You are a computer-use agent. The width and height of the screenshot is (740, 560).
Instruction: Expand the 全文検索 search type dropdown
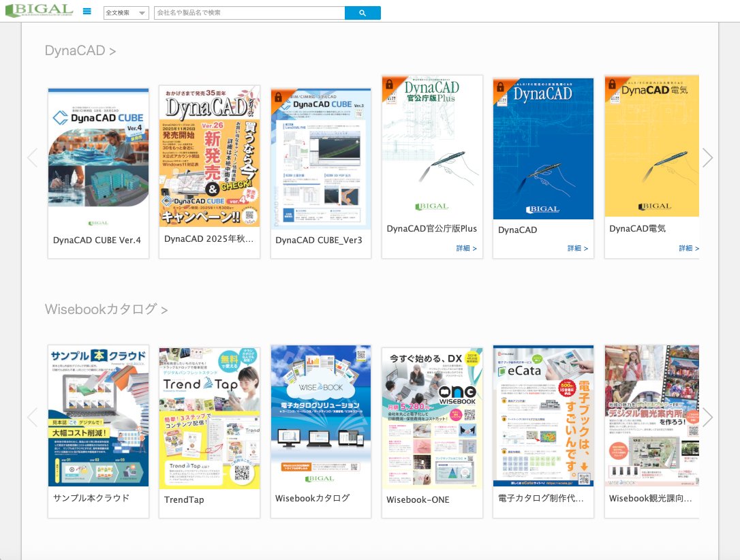(126, 13)
